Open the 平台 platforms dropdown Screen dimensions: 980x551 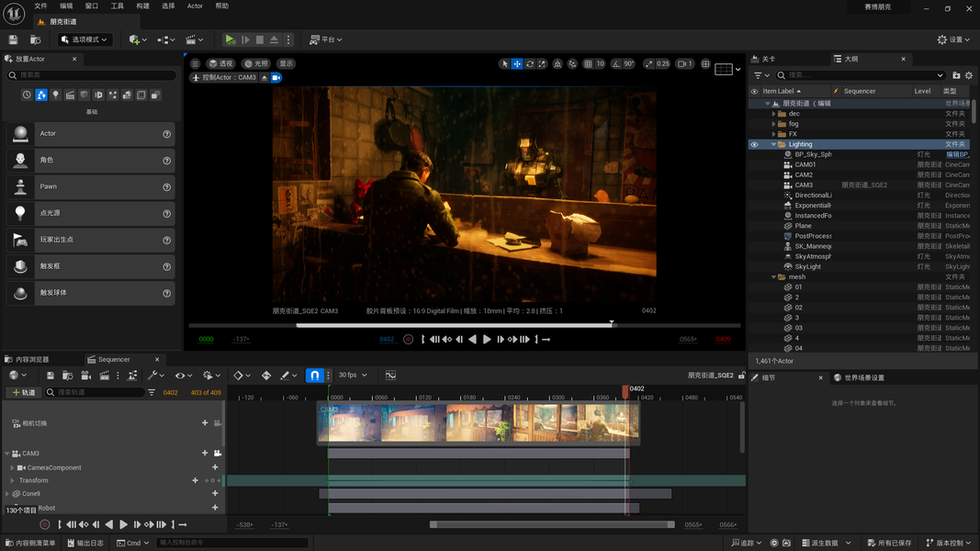pyautogui.click(x=326, y=39)
